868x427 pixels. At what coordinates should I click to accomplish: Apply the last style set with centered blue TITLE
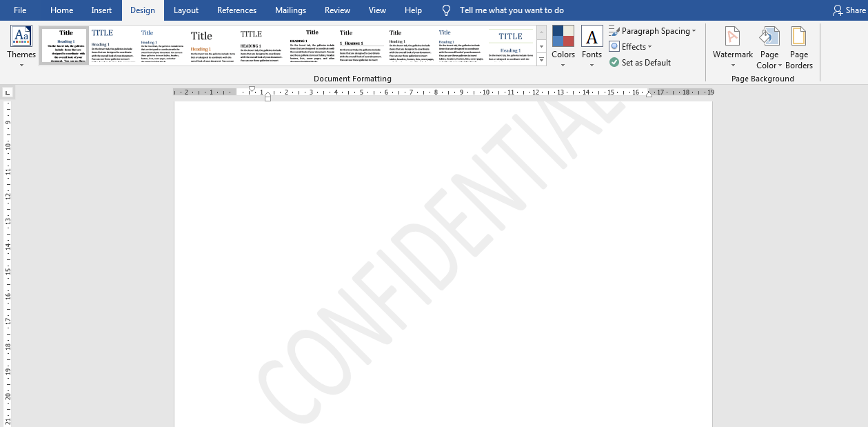coord(510,46)
